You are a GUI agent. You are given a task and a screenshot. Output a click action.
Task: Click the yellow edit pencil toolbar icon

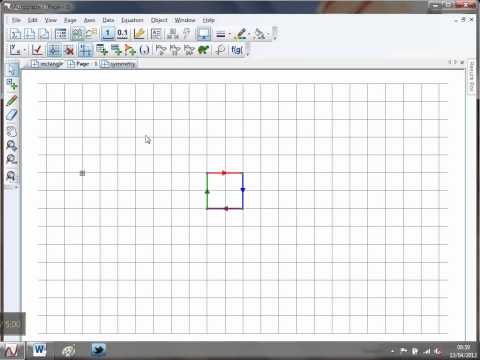point(139,34)
